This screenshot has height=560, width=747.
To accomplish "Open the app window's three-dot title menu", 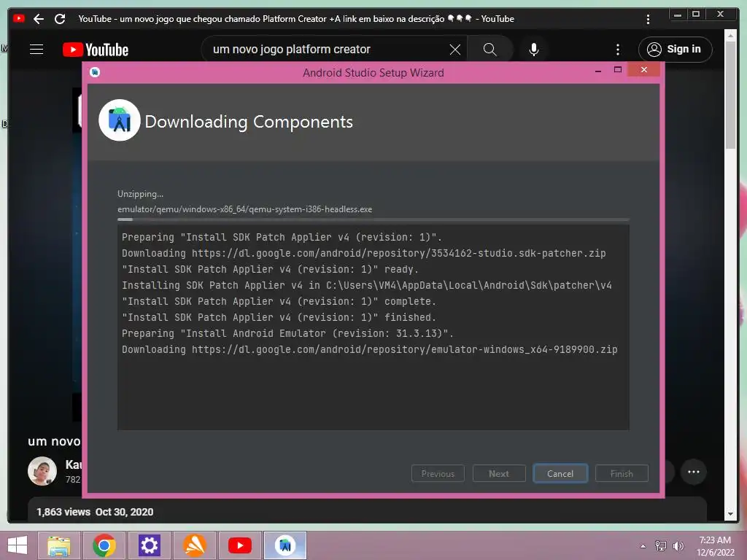I will coord(648,19).
